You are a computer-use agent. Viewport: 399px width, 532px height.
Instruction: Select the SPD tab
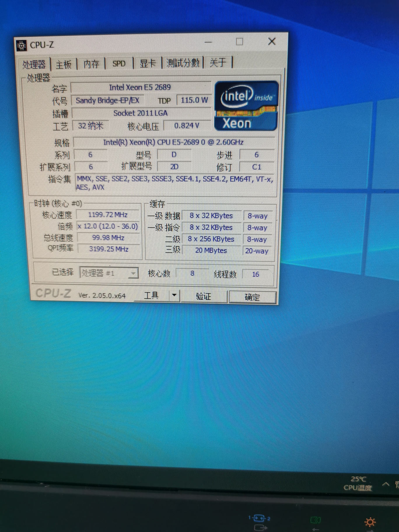(119, 64)
